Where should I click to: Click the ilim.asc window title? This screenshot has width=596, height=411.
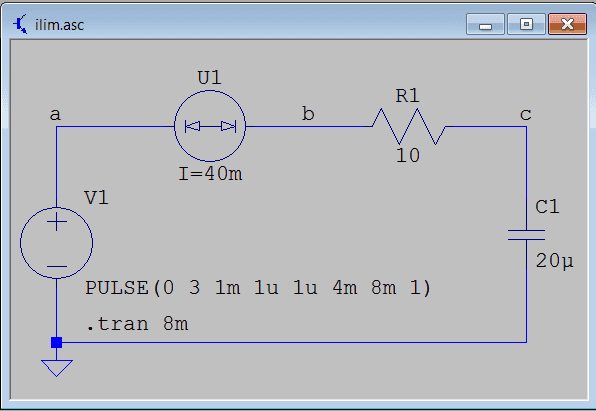tap(59, 25)
